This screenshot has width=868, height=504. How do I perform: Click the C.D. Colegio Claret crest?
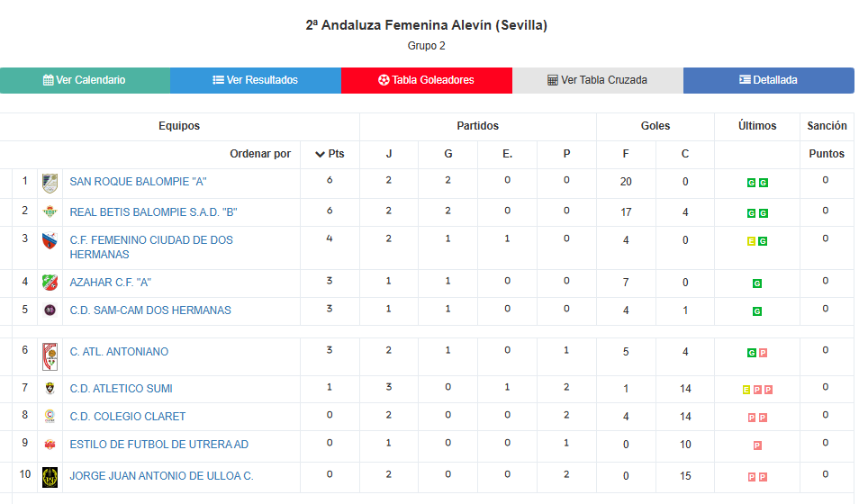point(50,416)
